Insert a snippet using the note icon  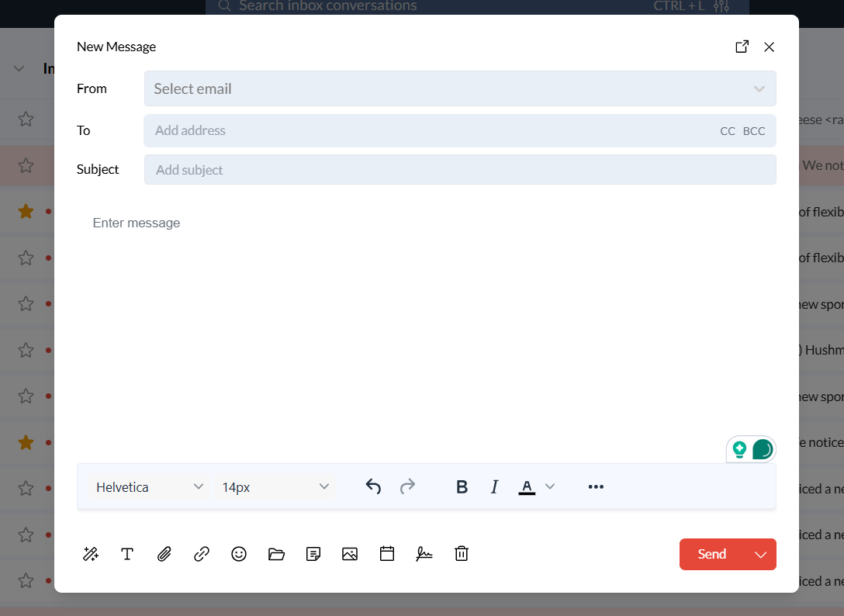(x=313, y=554)
